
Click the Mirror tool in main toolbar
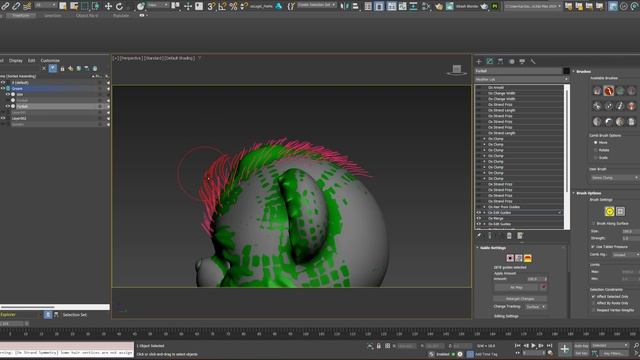coord(345,6)
